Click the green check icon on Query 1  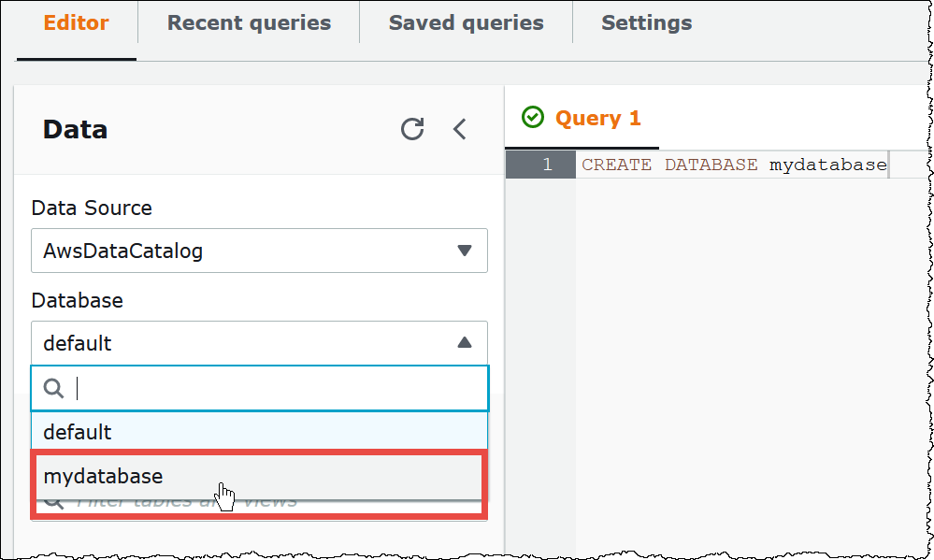coord(533,118)
